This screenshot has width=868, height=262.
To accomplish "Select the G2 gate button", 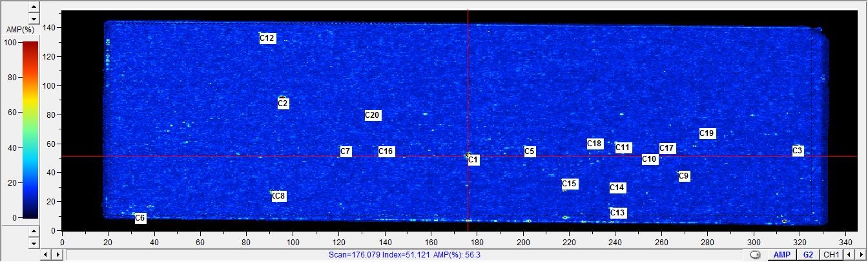I will click(808, 255).
